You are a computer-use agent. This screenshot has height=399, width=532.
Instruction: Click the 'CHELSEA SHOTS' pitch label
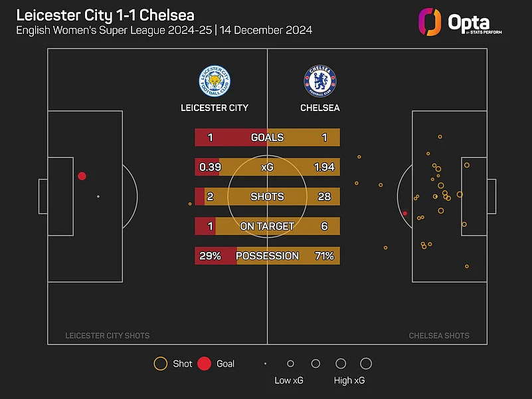click(439, 336)
